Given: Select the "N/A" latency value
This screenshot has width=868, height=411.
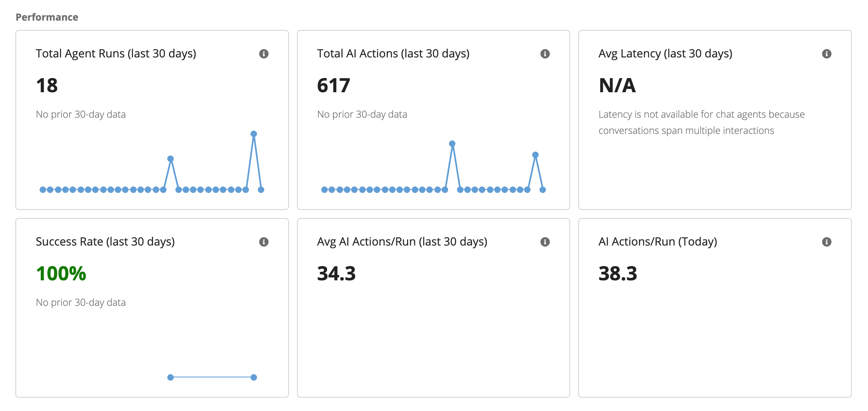Looking at the screenshot, I should click(x=617, y=85).
